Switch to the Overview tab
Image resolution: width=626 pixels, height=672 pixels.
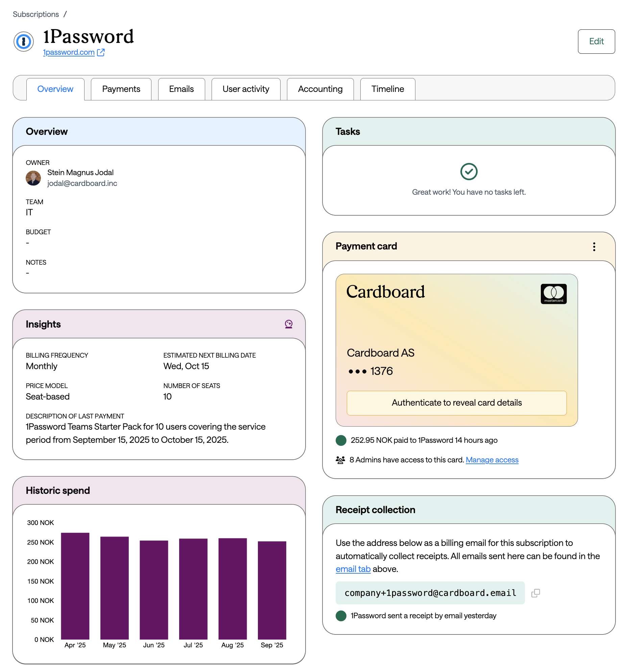[55, 89]
